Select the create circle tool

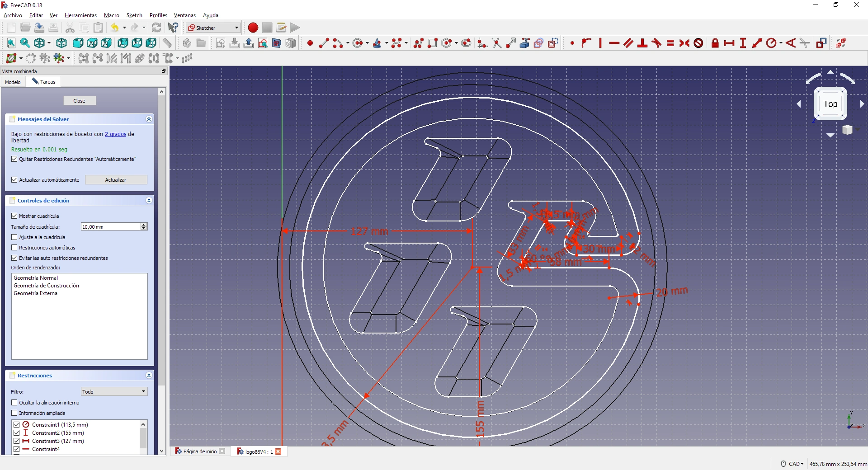click(x=358, y=43)
